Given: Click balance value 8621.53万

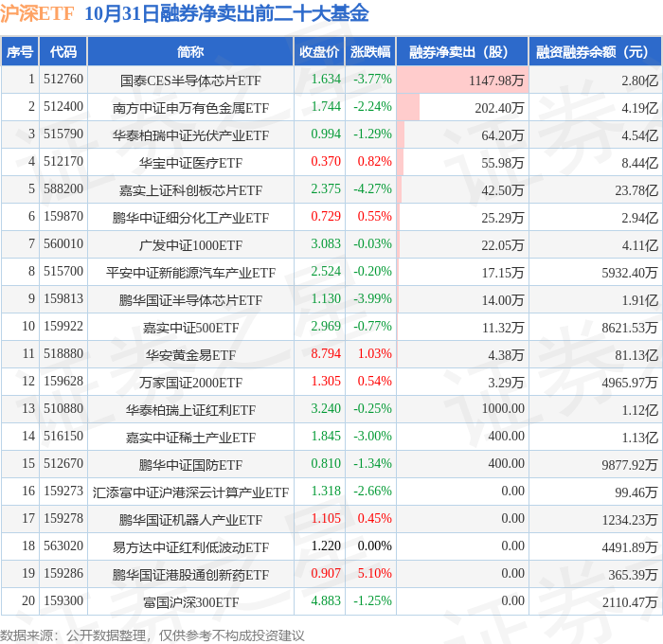Looking at the screenshot, I should point(630,328).
